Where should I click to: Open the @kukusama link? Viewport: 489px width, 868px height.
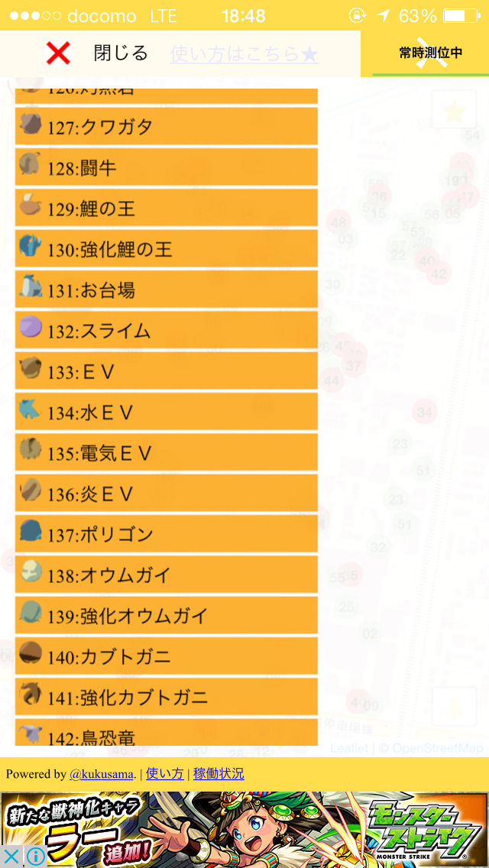coord(102,774)
